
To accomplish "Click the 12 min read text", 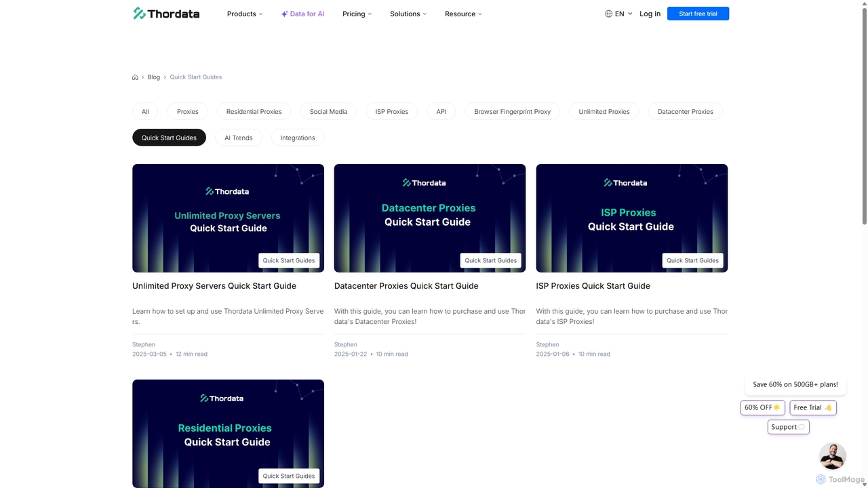I will tap(192, 354).
